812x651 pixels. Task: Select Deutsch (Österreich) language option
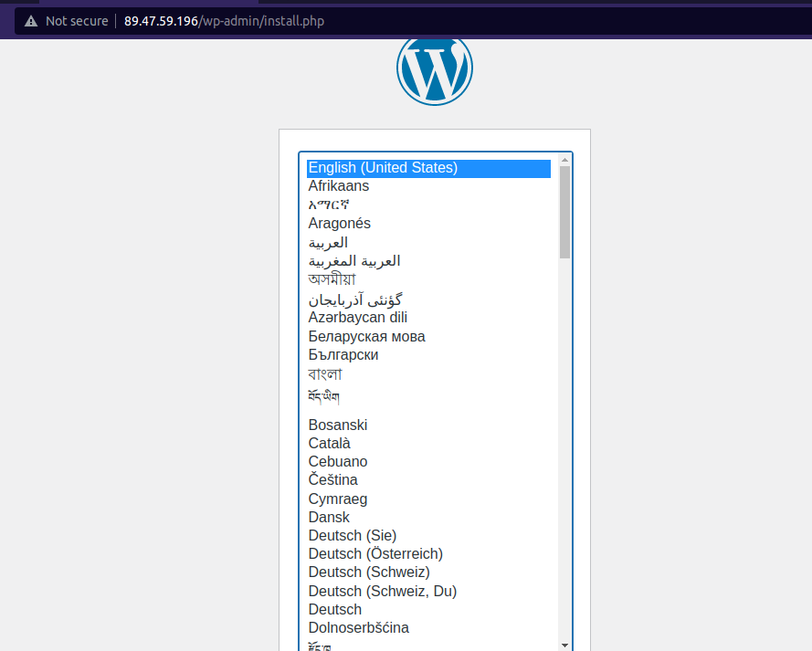point(428,553)
